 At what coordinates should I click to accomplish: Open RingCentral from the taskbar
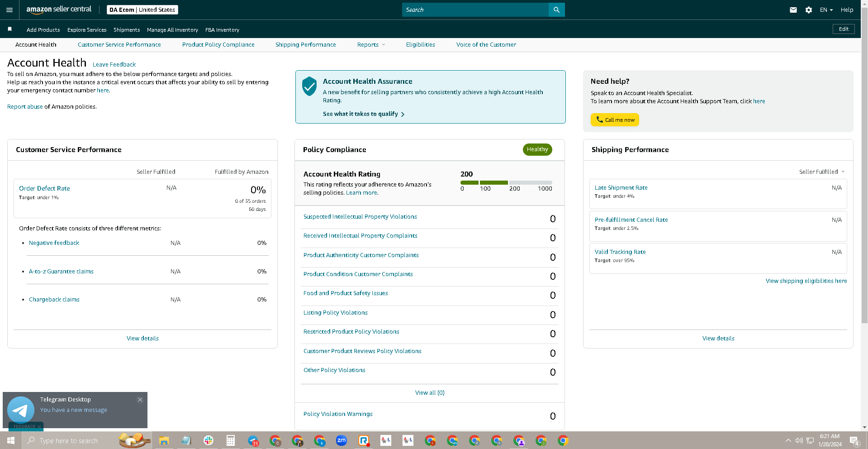point(364,440)
